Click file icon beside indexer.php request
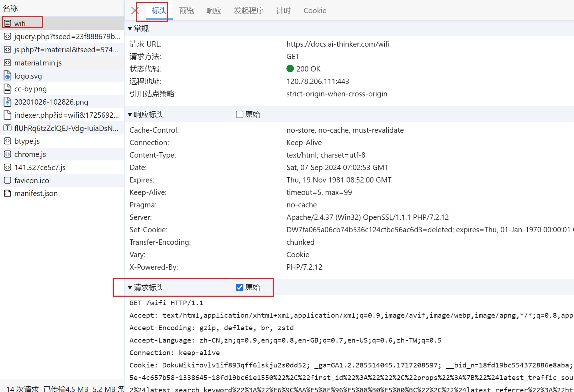574x392 pixels. (x=7, y=115)
